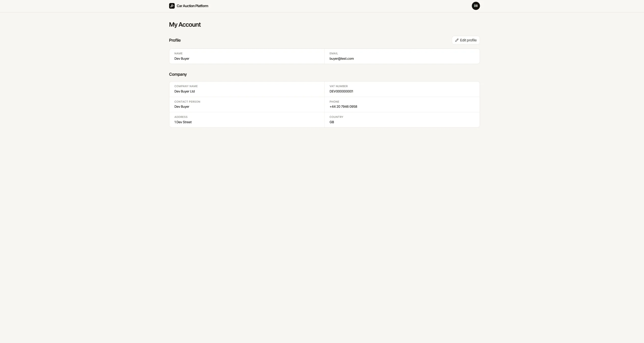Click the company name Dev Buyer Ltd
The image size is (644, 343).
tap(185, 91)
